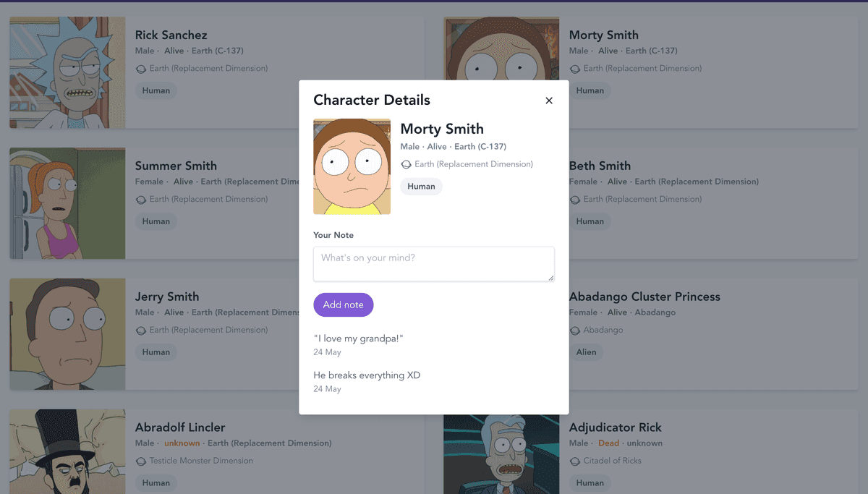This screenshot has width=868, height=494.
Task: Click Jerry Smith's Earth dimension globe icon
Action: coord(142,331)
